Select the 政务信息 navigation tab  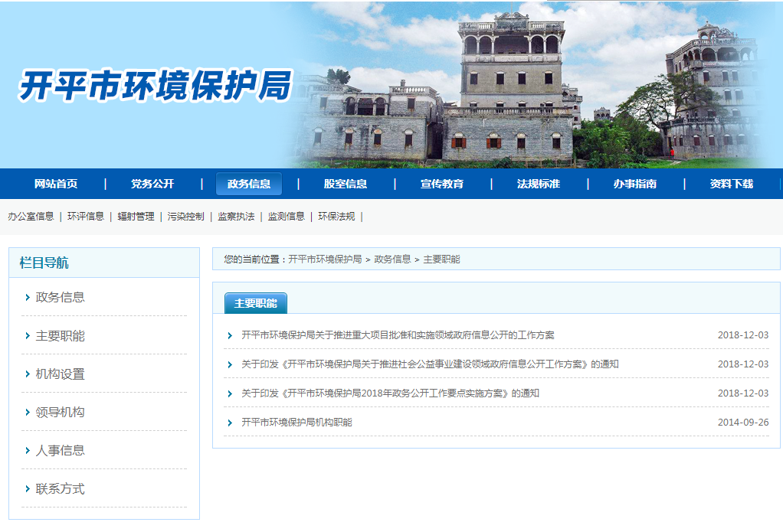click(x=249, y=184)
